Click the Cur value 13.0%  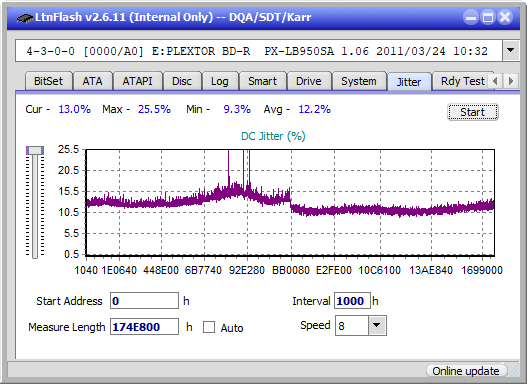coord(75,109)
